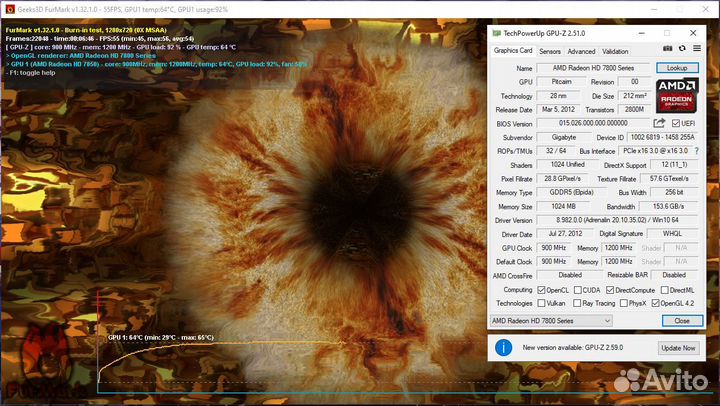Click the Update Now button
The image size is (720, 406).
tap(678, 348)
